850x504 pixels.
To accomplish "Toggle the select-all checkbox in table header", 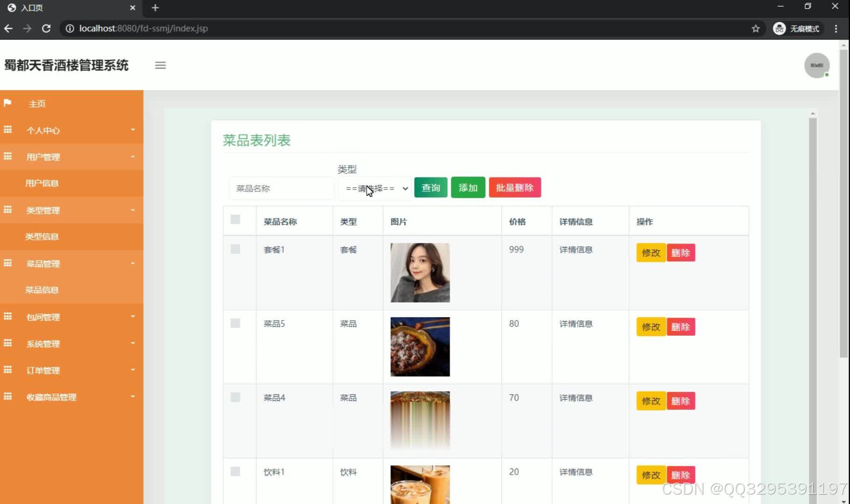I will 235,219.
